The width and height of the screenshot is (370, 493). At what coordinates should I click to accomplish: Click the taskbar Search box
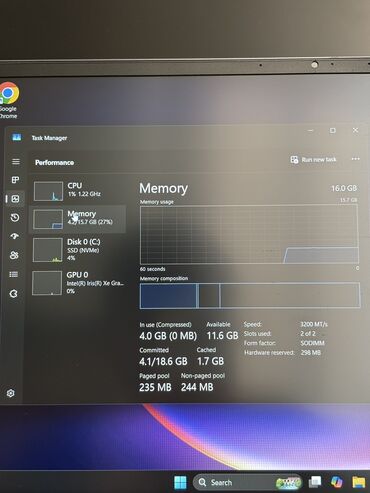247,482
